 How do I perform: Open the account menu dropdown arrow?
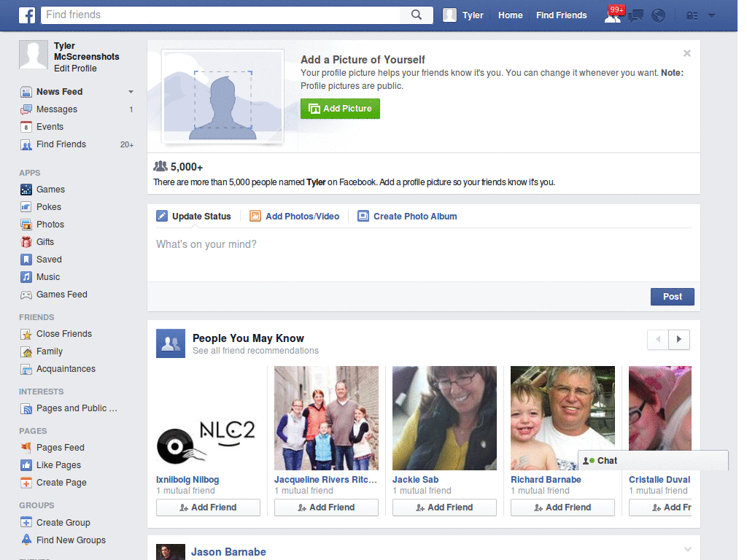pyautogui.click(x=712, y=16)
